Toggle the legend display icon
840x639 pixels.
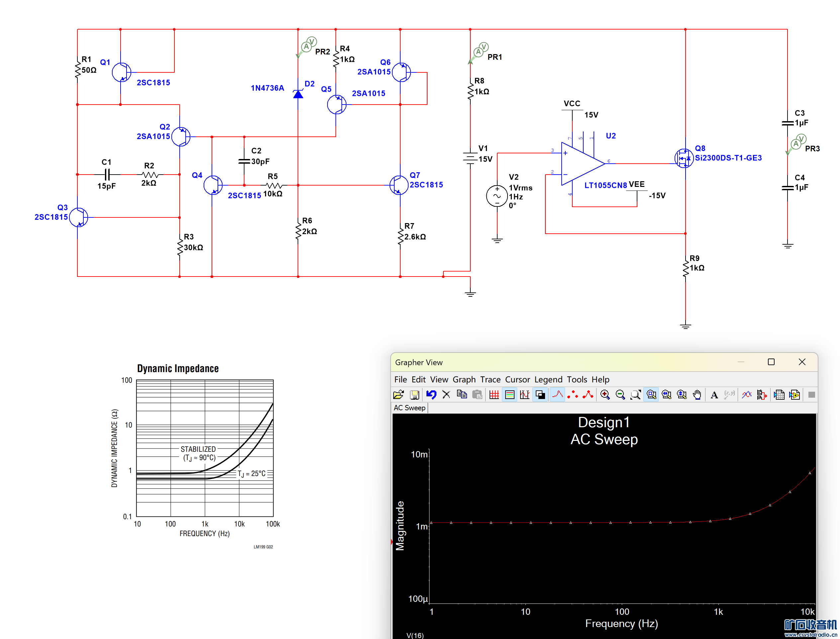coord(509,395)
